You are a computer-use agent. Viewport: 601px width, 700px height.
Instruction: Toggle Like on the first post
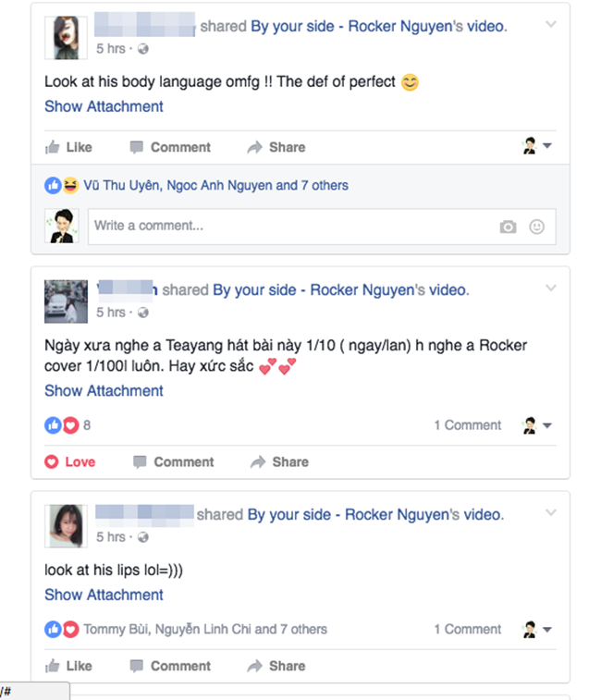(68, 147)
